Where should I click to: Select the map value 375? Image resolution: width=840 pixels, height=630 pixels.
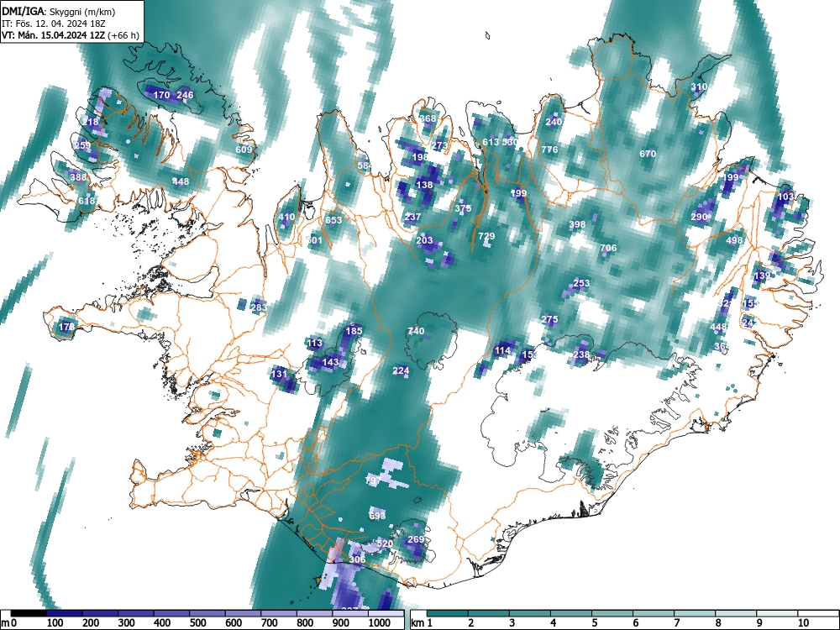click(463, 208)
